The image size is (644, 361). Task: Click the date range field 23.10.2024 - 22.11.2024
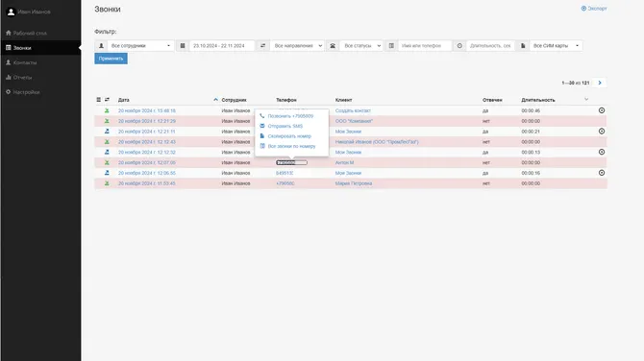(x=222, y=46)
